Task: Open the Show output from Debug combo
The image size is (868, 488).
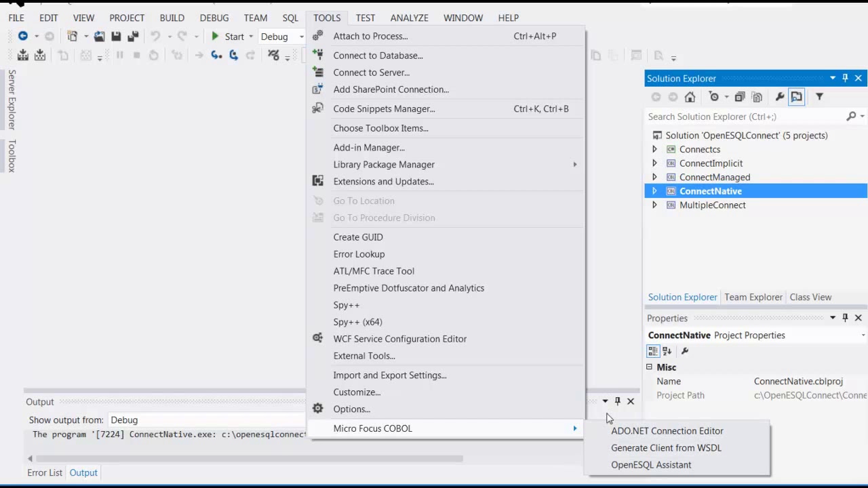Action: click(207, 420)
